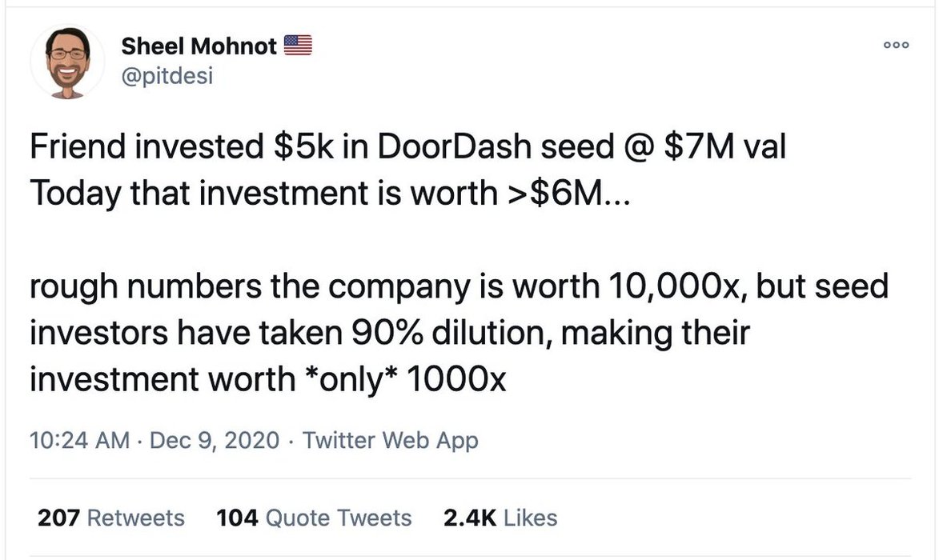Click the '*only* 1000x' text
The height and width of the screenshot is (560, 939).
click(405, 380)
